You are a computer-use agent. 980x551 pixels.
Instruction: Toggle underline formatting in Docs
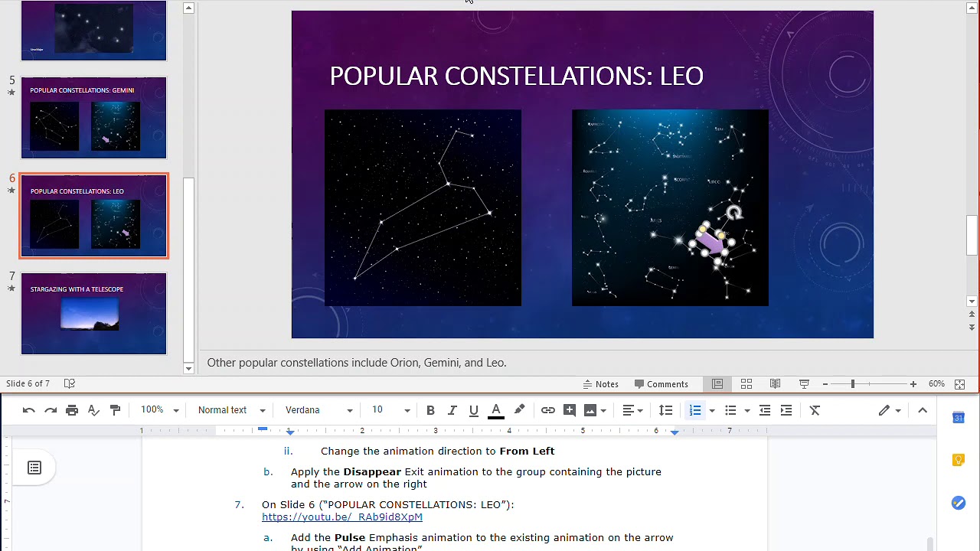pyautogui.click(x=473, y=410)
